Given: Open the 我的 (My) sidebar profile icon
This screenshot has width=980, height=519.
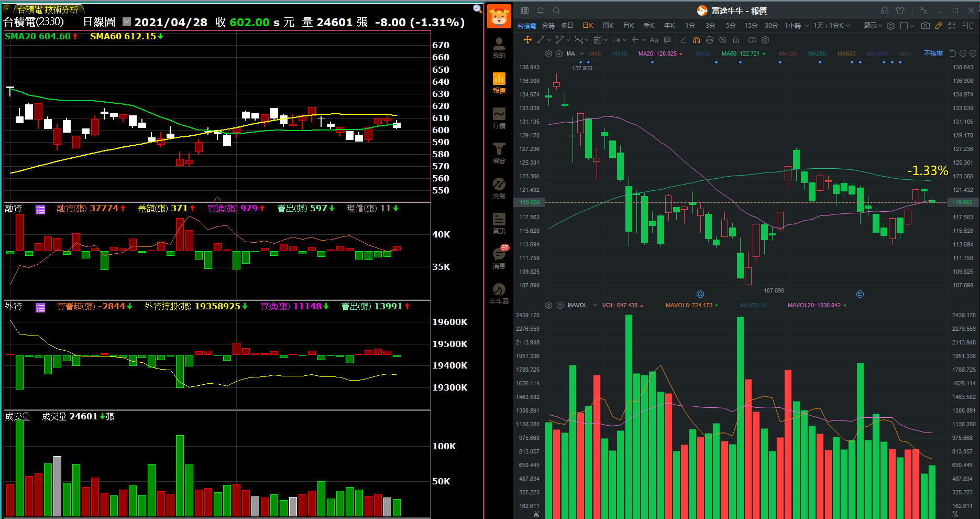Looking at the screenshot, I should pyautogui.click(x=499, y=48).
